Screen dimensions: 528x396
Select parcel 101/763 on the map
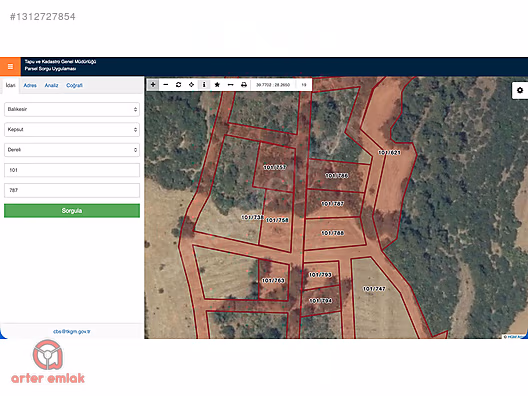pyautogui.click(x=273, y=281)
